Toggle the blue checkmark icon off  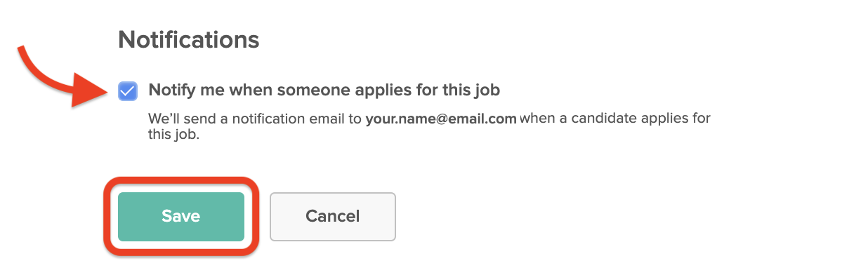[x=128, y=91]
